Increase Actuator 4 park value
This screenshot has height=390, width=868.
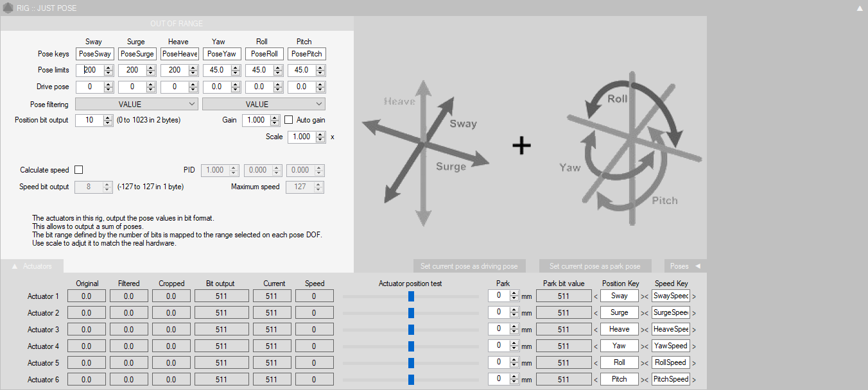point(514,343)
